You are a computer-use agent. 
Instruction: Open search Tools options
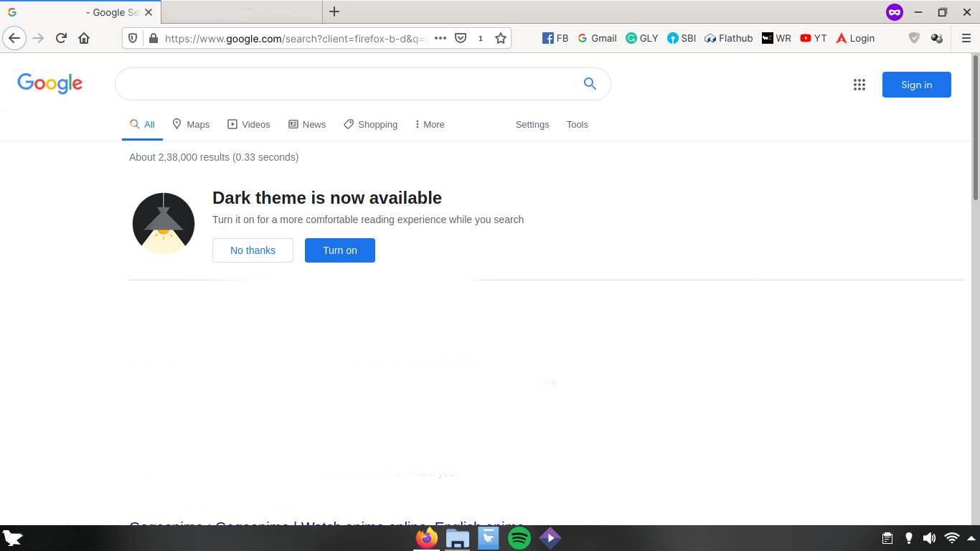(x=578, y=125)
